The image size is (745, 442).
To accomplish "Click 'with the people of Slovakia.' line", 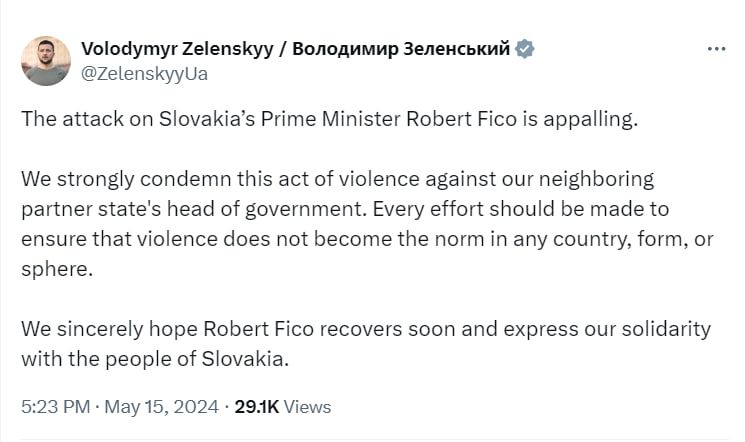I will [154, 358].
